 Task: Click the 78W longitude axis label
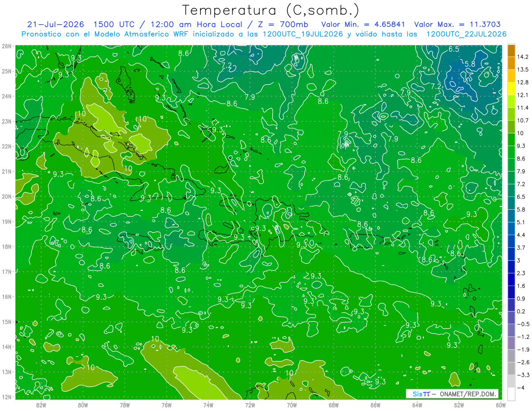pos(125,404)
